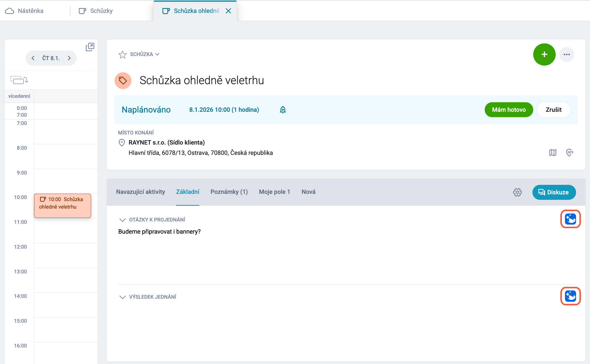Image resolution: width=590 pixels, height=364 pixels.
Task: Switch to Navazující aktivity tab
Action: pos(140,192)
